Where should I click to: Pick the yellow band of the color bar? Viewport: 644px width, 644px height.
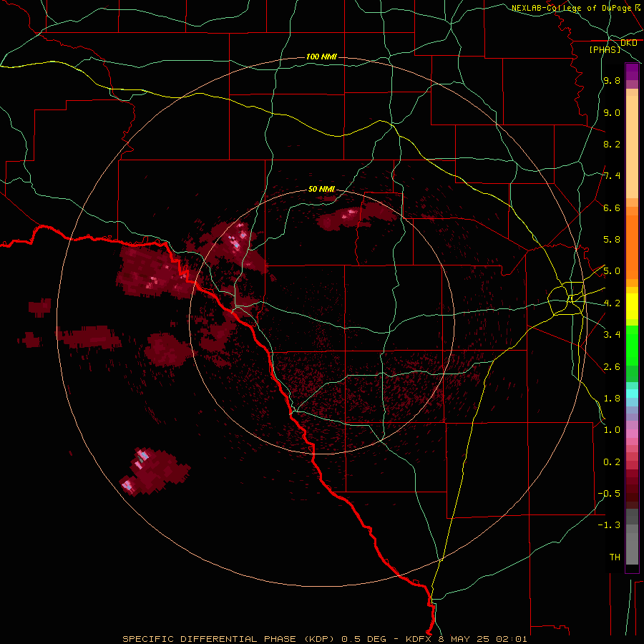click(632, 306)
